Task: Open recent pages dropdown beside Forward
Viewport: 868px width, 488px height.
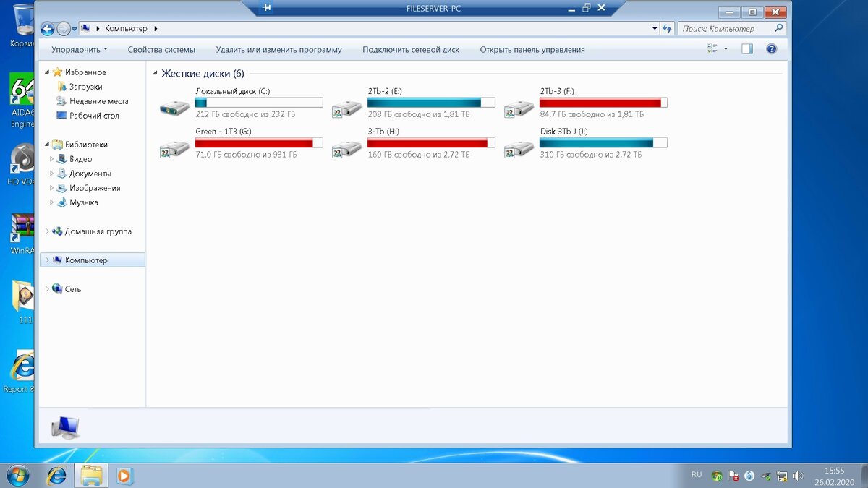Action: click(75, 29)
